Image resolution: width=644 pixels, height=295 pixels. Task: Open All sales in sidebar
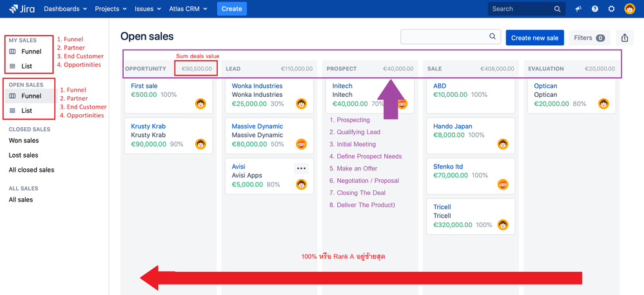pos(21,199)
